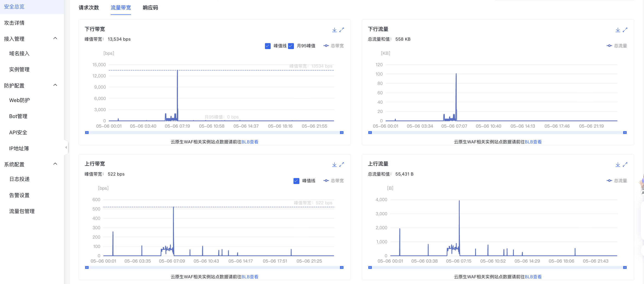644x284 pixels.
Task: Click the 522 bps peak bandwidth value
Action: [116, 174]
